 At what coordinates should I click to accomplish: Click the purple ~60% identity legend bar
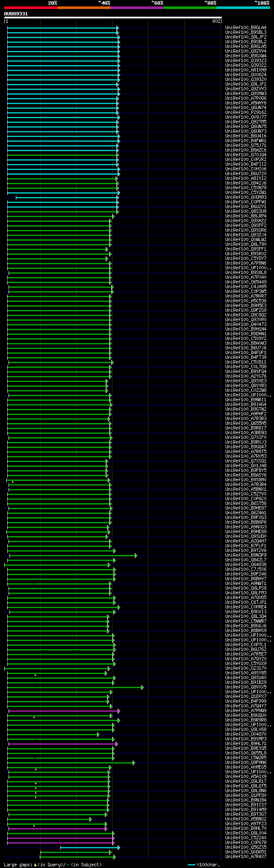(x=137, y=8)
